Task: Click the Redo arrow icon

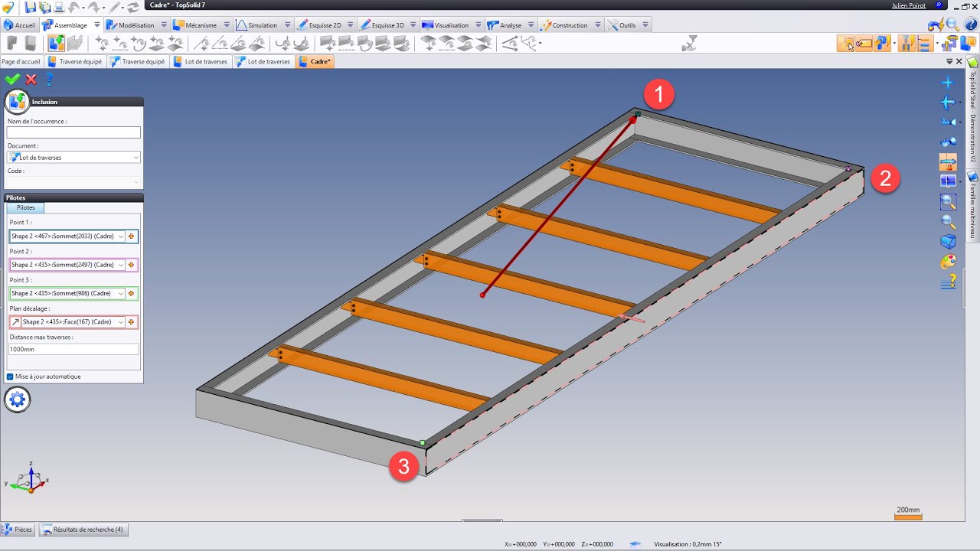Action: tap(94, 7)
